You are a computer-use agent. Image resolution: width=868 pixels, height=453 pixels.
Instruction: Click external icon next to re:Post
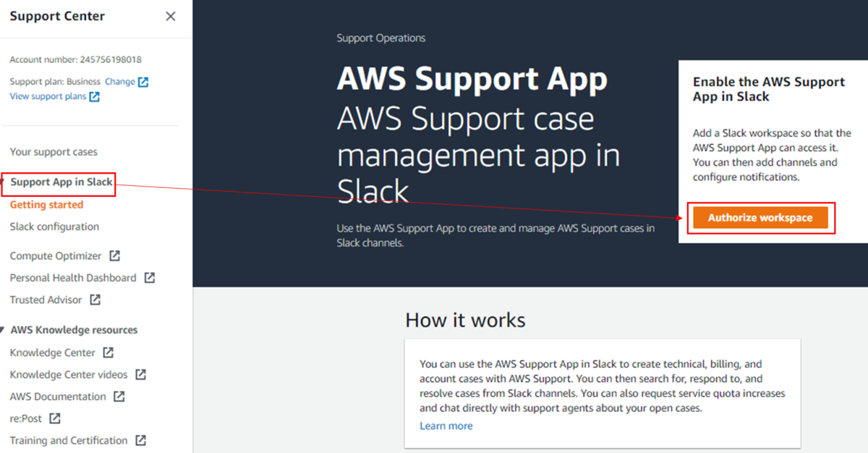pos(55,418)
